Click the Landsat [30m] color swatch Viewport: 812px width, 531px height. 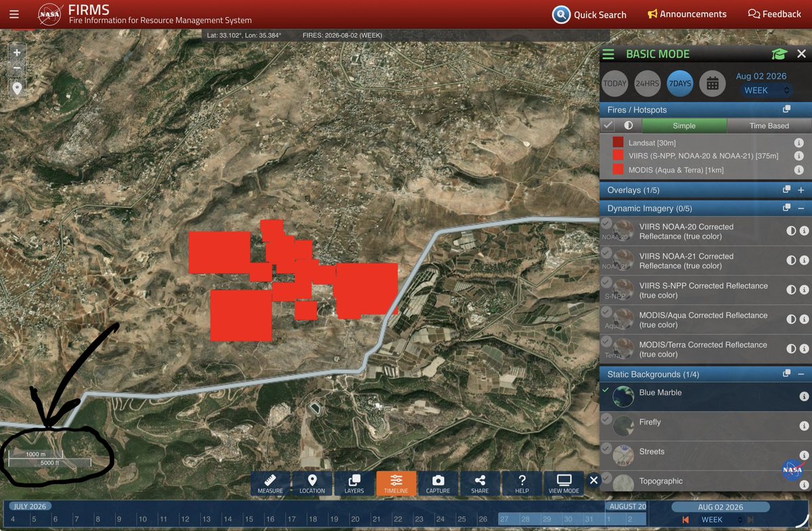tap(618, 143)
